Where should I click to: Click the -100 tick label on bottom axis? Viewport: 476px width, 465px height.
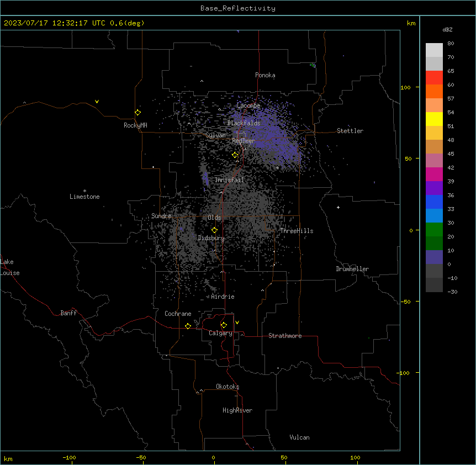(x=69, y=457)
